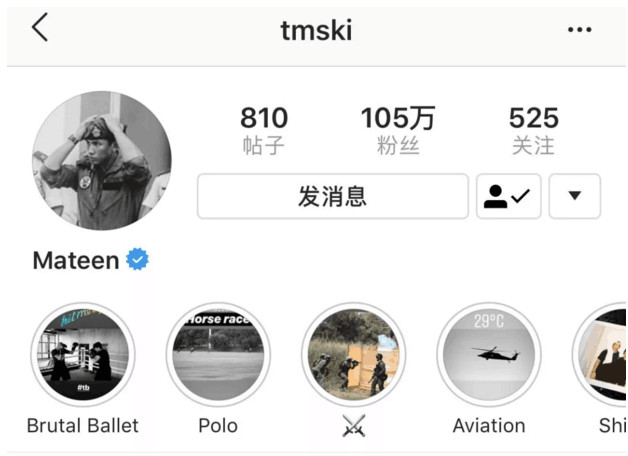Toggle the following status person-check button
This screenshot has height=456, width=628.
[x=509, y=196]
